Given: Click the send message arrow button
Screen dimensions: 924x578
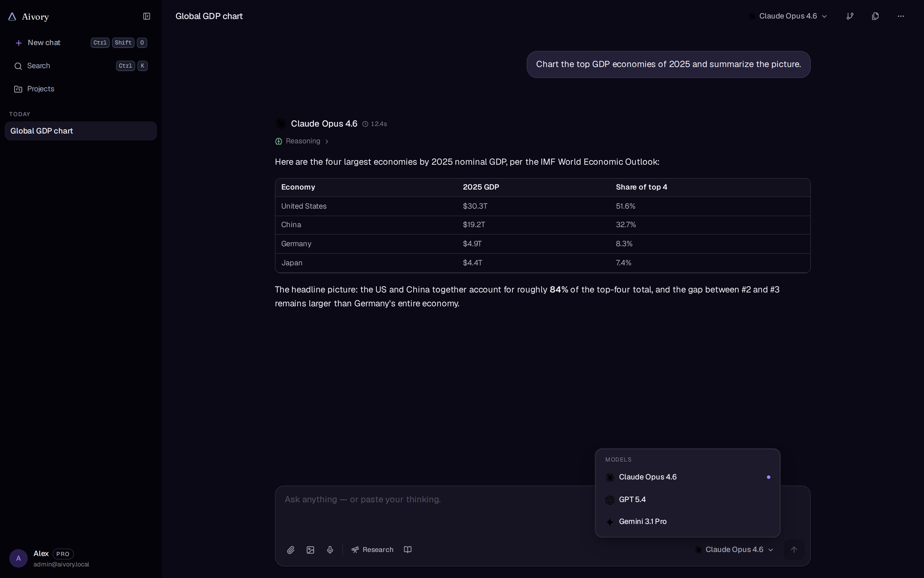Looking at the screenshot, I should 794,550.
